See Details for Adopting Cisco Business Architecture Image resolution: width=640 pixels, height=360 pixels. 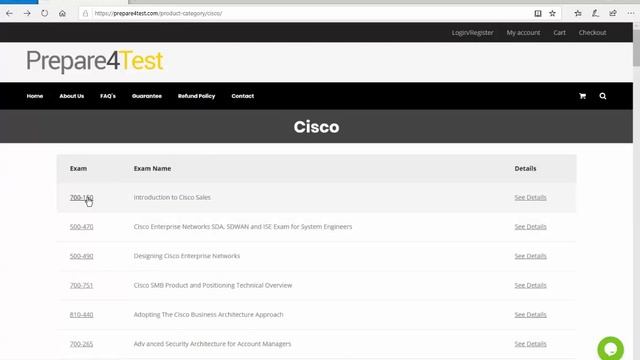coord(530,315)
